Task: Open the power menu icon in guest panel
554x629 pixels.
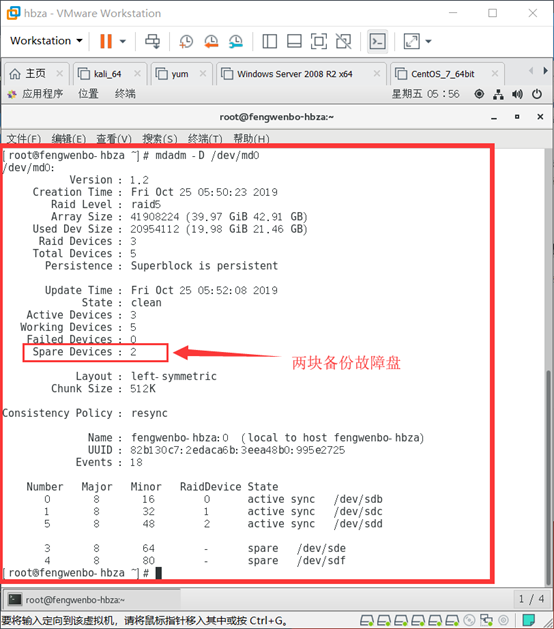Action: point(537,94)
